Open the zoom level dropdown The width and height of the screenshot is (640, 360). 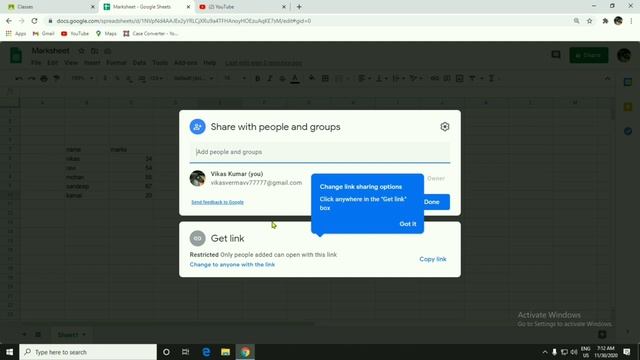tap(82, 78)
